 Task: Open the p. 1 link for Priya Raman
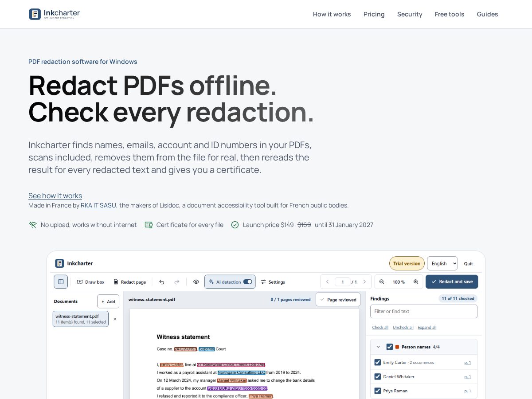coord(468,391)
